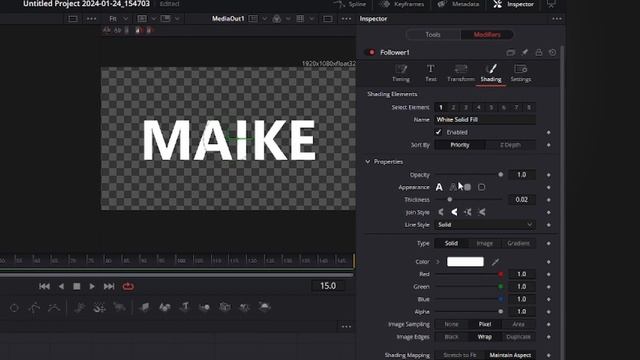Add a Renderer 3D node from toolbar

(x=264, y=306)
